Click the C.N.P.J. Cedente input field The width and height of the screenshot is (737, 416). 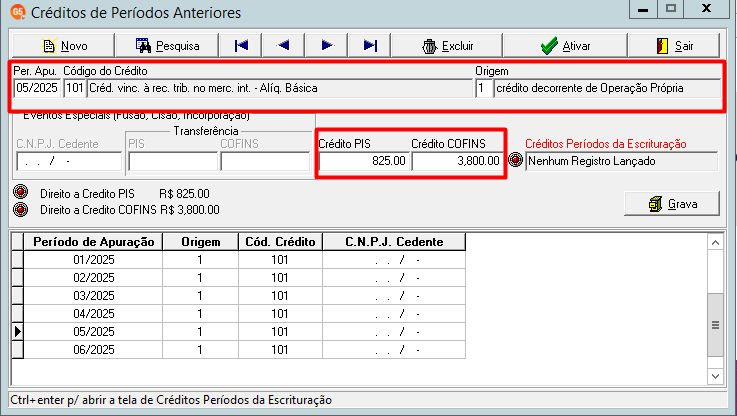69,161
